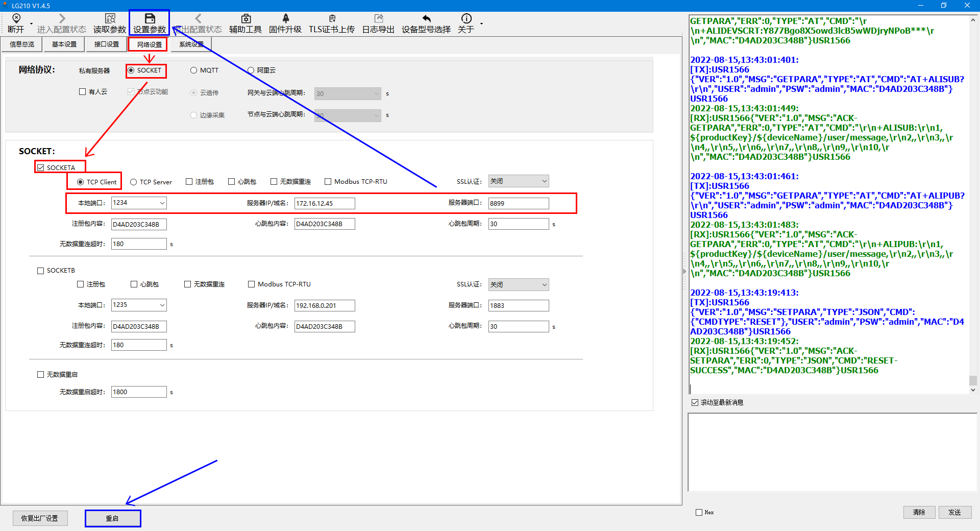Screen dimensions: 980x531
Task: Click the 设置参数 save parameters icon
Action: click(x=150, y=19)
